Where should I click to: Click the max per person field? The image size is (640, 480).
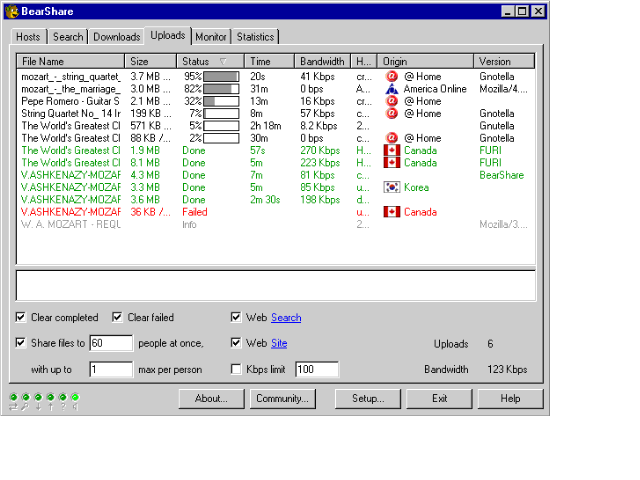coord(111,369)
